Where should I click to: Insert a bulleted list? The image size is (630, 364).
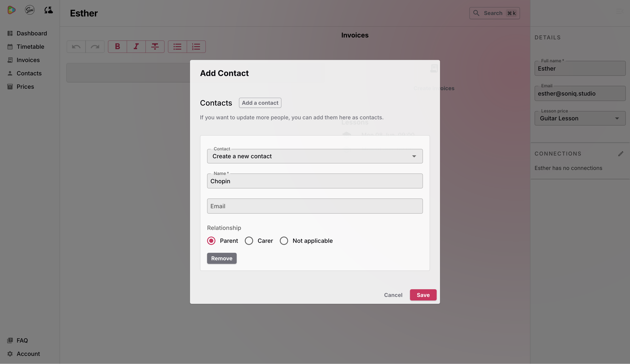click(177, 47)
